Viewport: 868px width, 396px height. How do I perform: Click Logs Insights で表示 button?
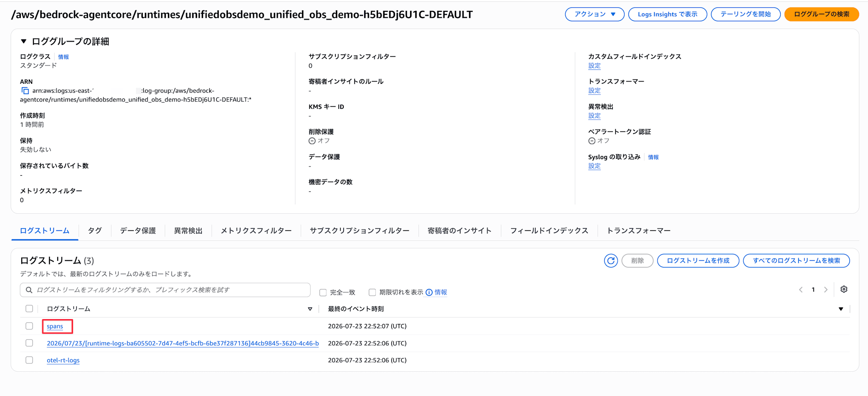(x=667, y=14)
